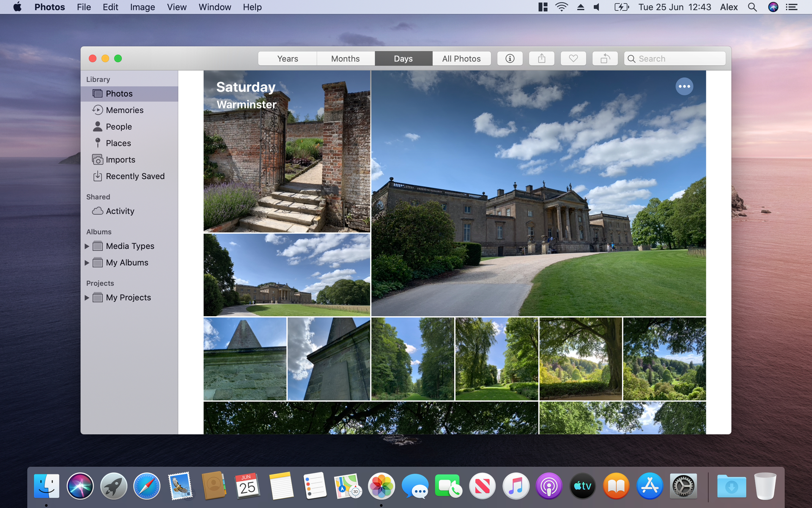Open the large mansion driveway photo
812x508 pixels.
[x=538, y=193]
